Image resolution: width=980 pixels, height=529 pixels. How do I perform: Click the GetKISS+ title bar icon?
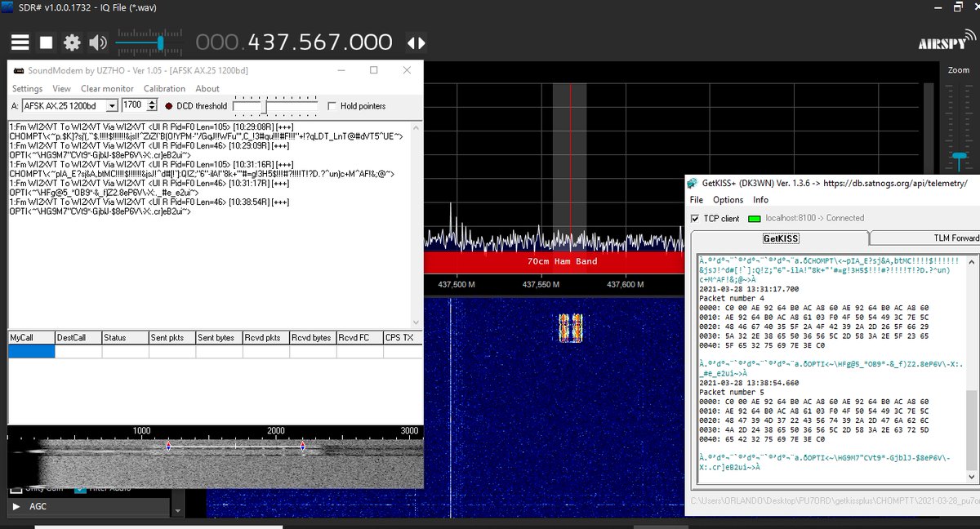[x=692, y=183]
